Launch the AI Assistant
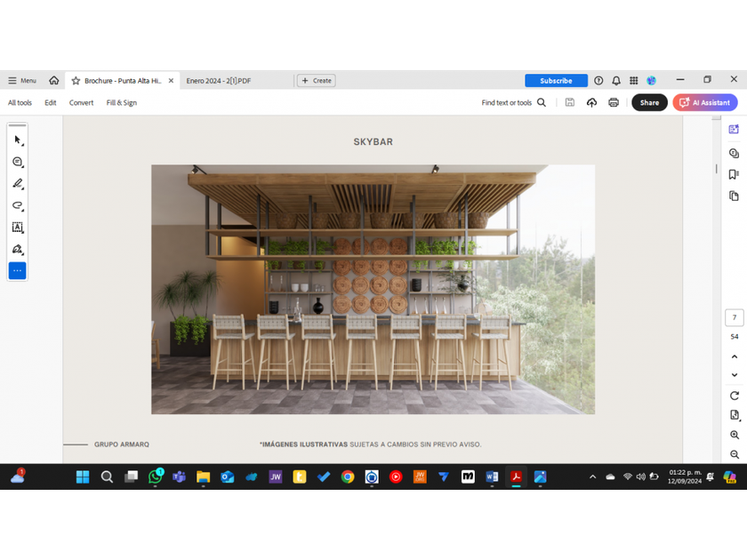 coord(704,102)
